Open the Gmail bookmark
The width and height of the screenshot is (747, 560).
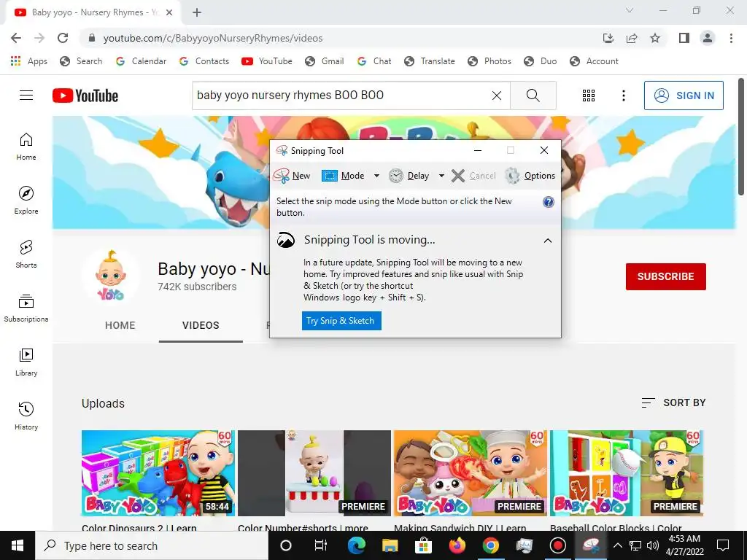[325, 61]
